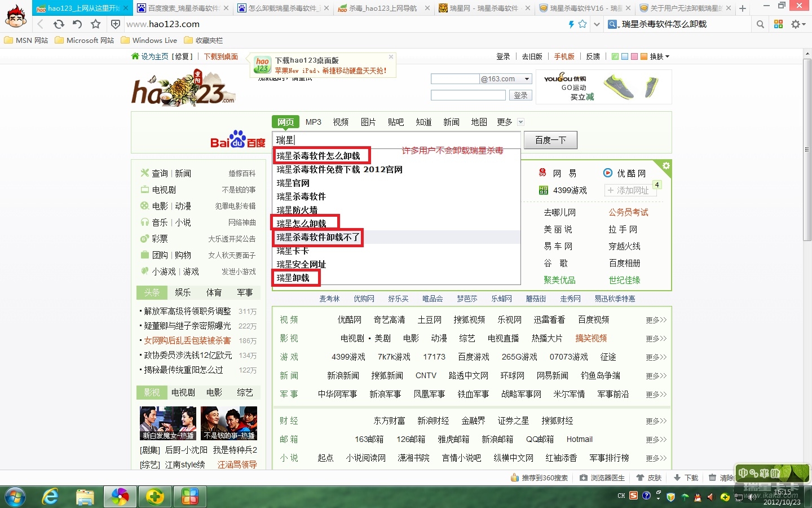Select the green skin color swatch

(x=615, y=56)
